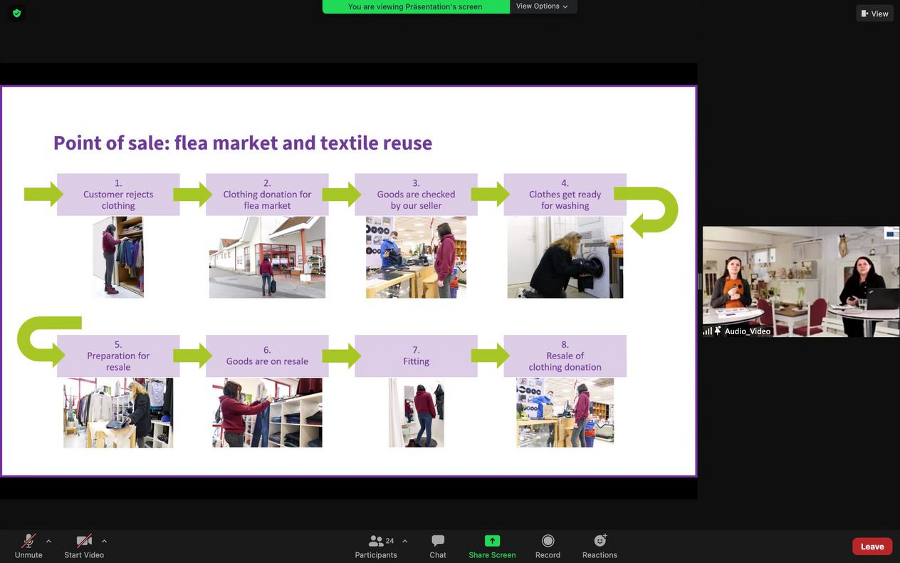The image size is (900, 563).
Task: Click the green encryption shield icon
Action: [17, 13]
